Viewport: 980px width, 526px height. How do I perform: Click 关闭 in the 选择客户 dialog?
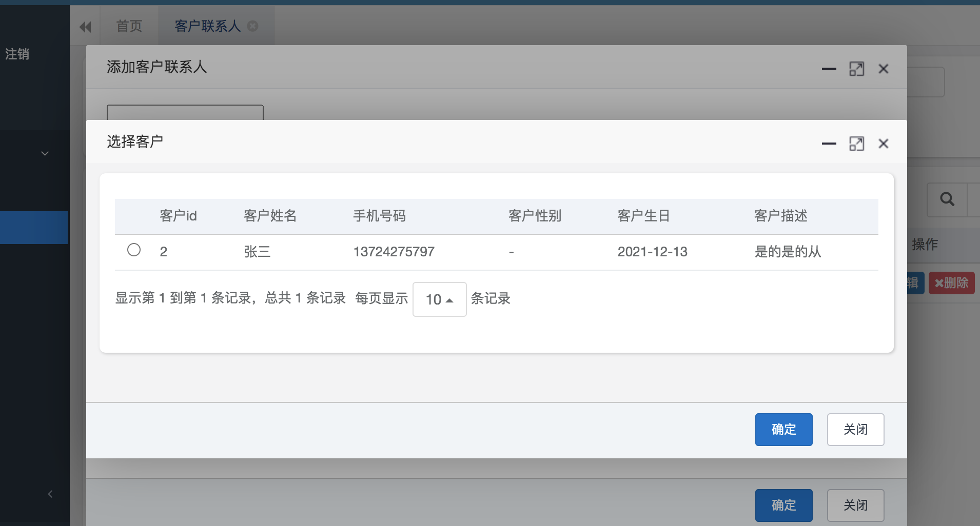[855, 430]
